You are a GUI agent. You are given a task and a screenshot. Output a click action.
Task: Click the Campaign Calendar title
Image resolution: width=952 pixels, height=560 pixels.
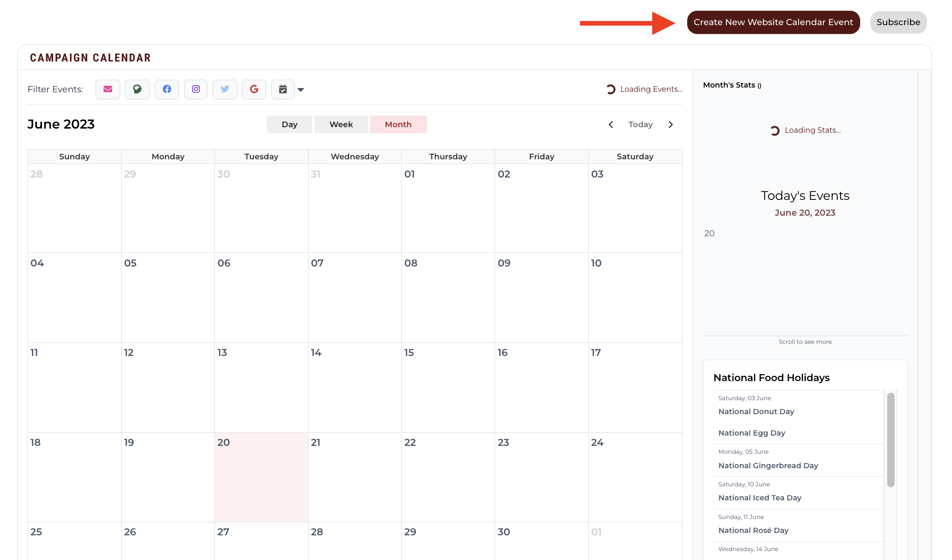click(90, 58)
